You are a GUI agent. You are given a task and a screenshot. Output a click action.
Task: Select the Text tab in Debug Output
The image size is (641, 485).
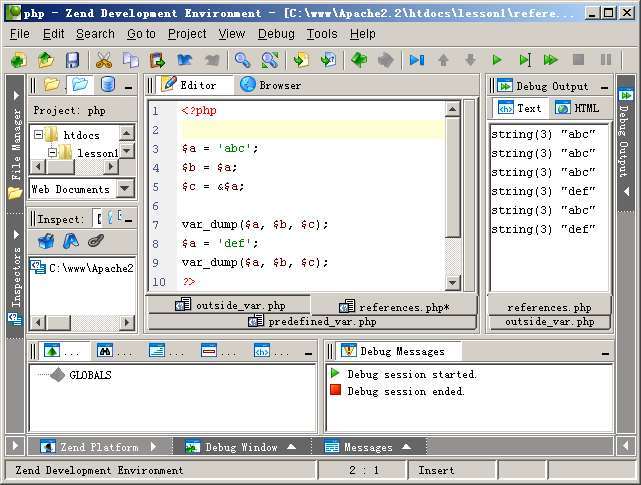(519, 108)
